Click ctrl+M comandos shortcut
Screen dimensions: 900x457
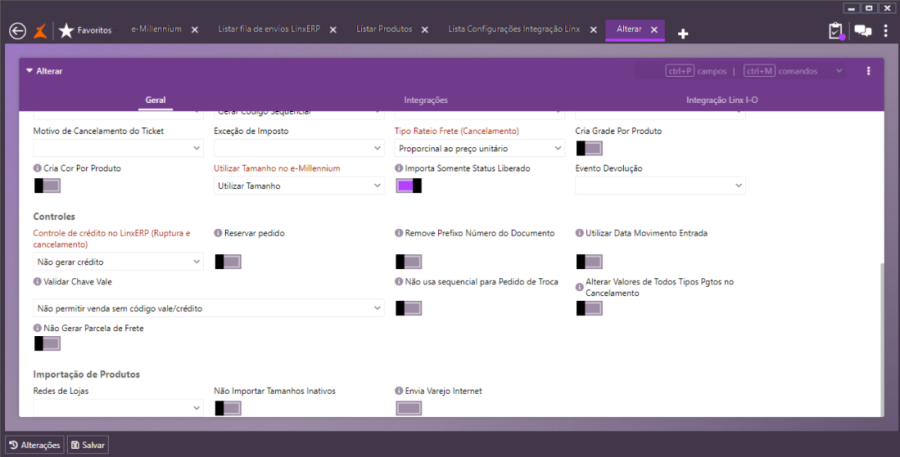(x=781, y=71)
